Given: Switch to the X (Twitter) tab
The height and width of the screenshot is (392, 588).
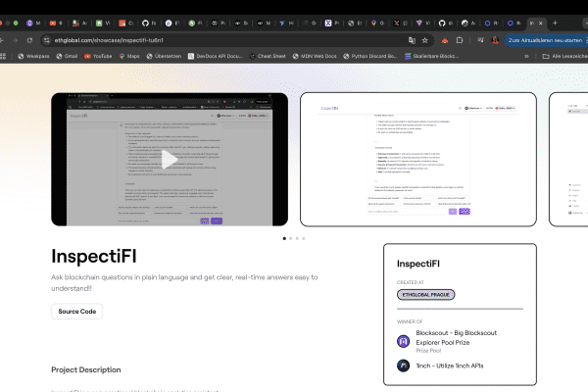Looking at the screenshot, I should click(x=401, y=23).
